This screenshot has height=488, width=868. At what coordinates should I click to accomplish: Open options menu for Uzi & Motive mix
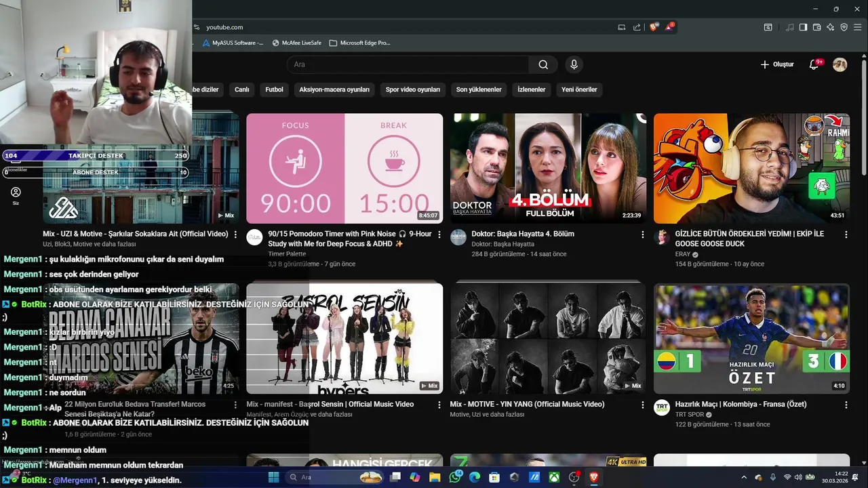235,235
